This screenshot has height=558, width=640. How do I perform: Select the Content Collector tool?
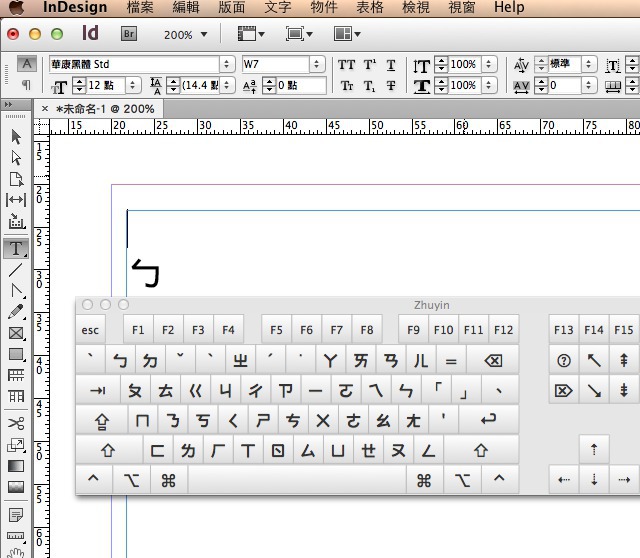(16, 221)
